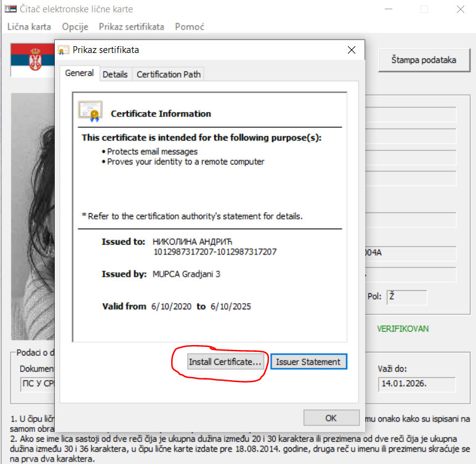476x464 pixels.
Task: Click the Prikaz sertifikata menu item
Action: click(x=131, y=26)
